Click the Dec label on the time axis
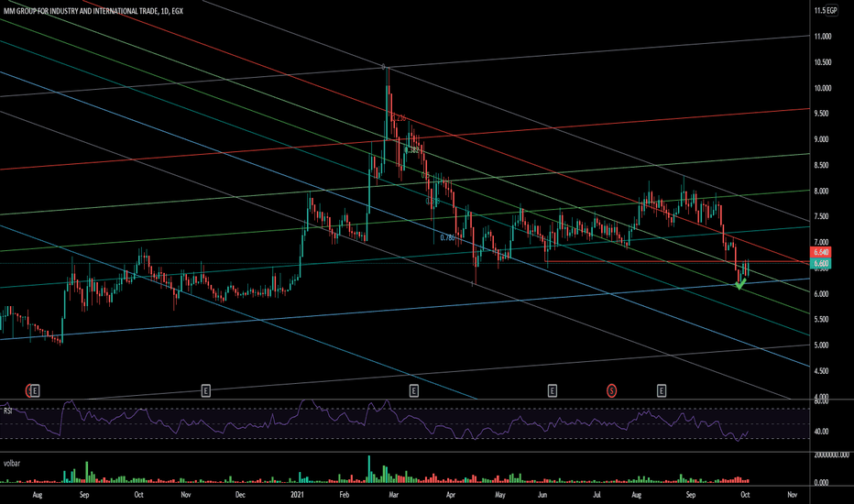 (240, 495)
